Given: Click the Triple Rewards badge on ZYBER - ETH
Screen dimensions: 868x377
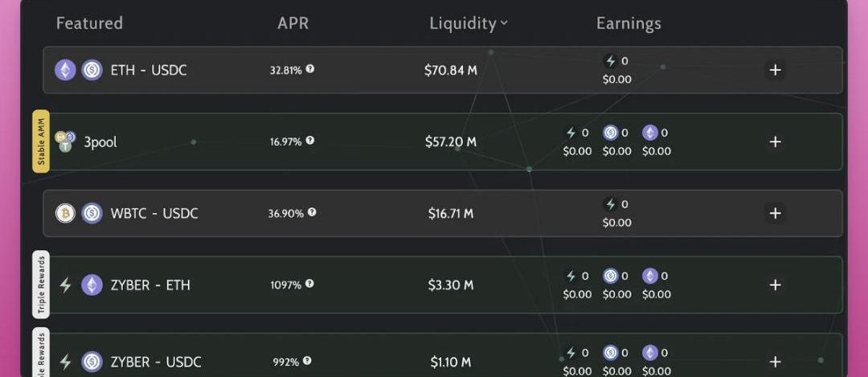Looking at the screenshot, I should click(x=41, y=284).
